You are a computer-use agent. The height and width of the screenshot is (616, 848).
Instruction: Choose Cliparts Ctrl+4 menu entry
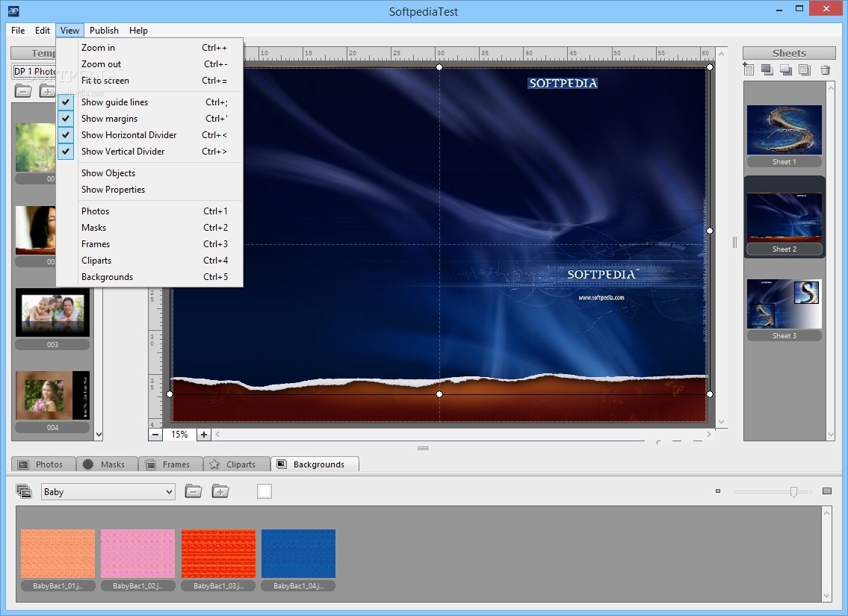coord(149,261)
